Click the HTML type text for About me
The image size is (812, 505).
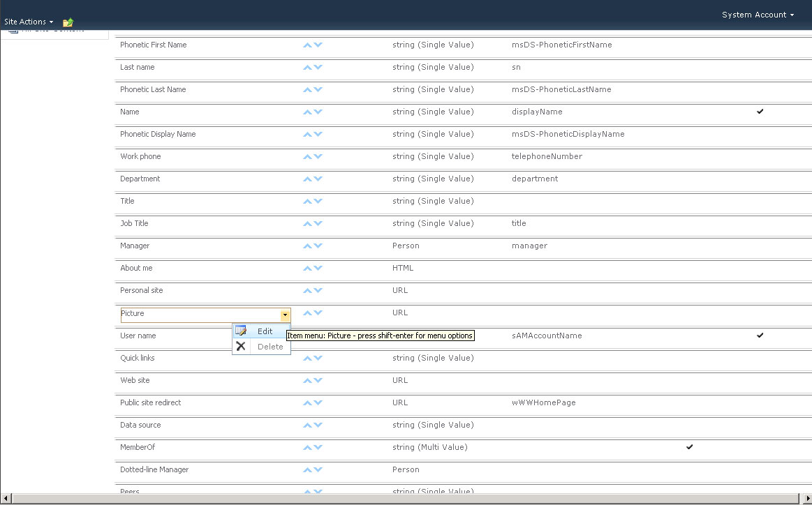(x=403, y=268)
